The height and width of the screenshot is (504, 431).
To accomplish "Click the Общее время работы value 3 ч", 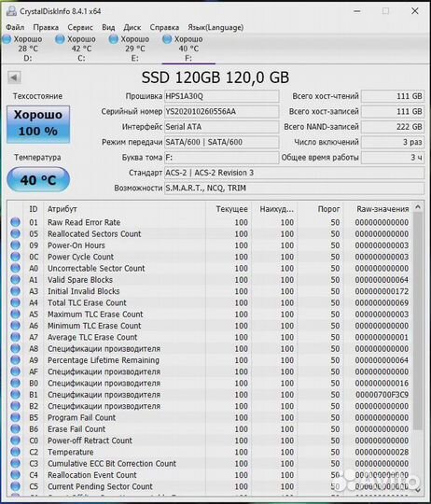I will pyautogui.click(x=393, y=158).
